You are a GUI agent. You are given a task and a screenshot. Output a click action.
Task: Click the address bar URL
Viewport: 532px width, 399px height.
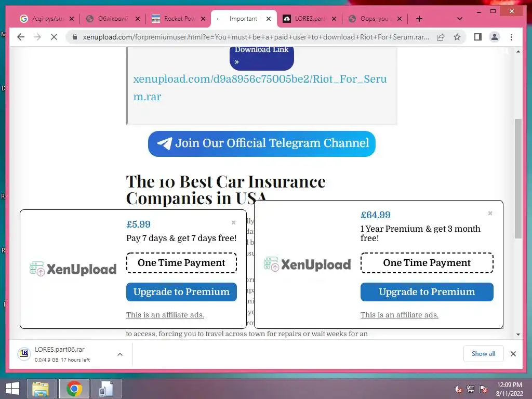256,37
